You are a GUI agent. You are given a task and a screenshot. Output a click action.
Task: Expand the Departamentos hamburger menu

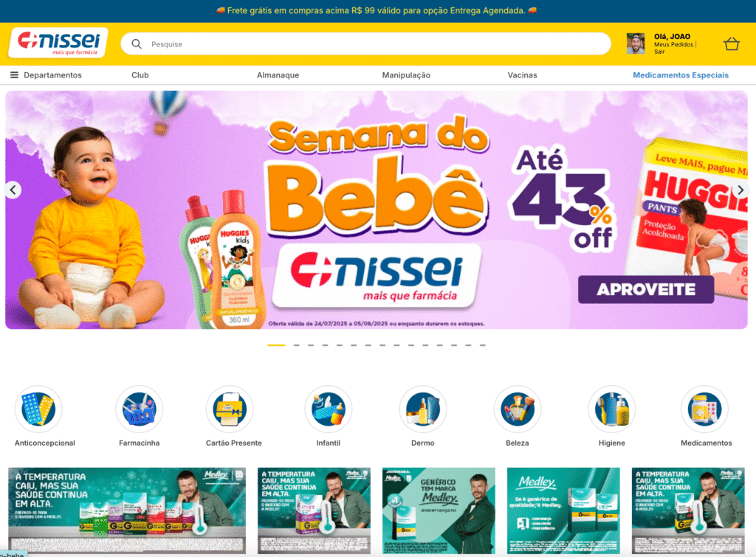pyautogui.click(x=15, y=75)
